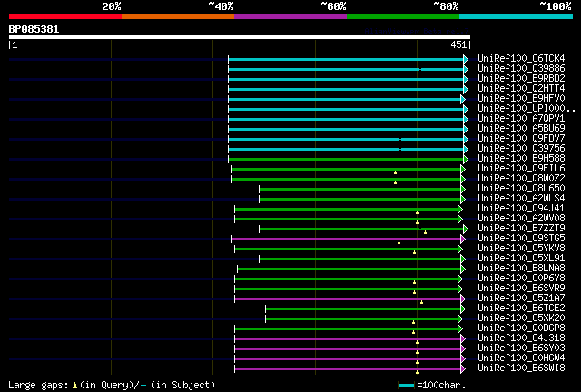
Task: Click the orange ~40% identity color swatch
Action: click(x=178, y=16)
